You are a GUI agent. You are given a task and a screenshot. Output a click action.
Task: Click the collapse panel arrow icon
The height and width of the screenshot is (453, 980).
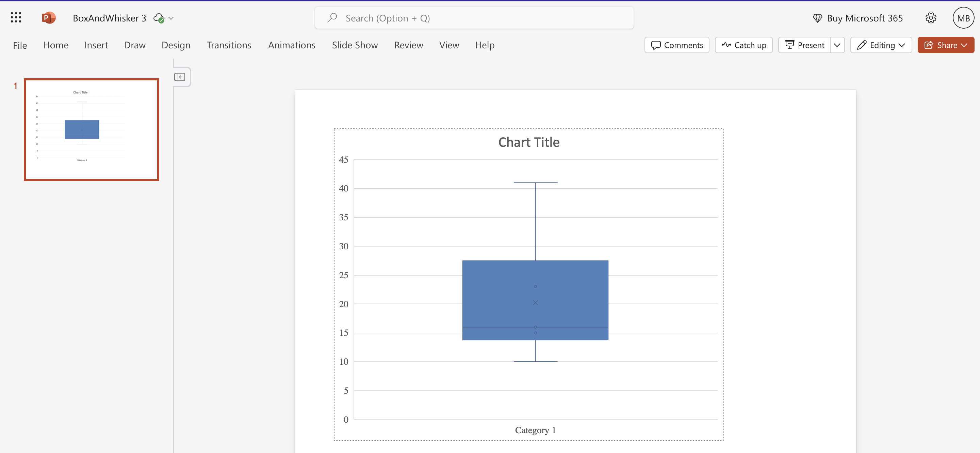[181, 76]
